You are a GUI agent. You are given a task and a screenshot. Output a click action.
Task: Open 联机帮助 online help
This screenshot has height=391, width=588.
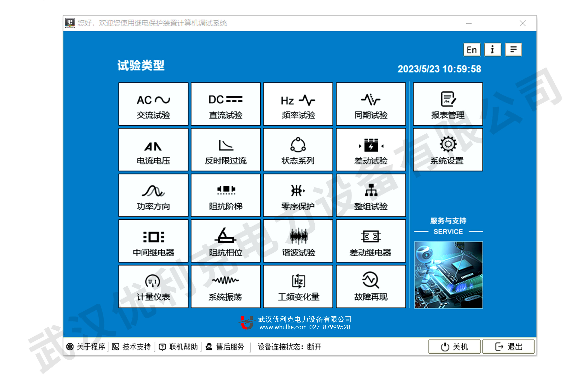pyautogui.click(x=178, y=347)
